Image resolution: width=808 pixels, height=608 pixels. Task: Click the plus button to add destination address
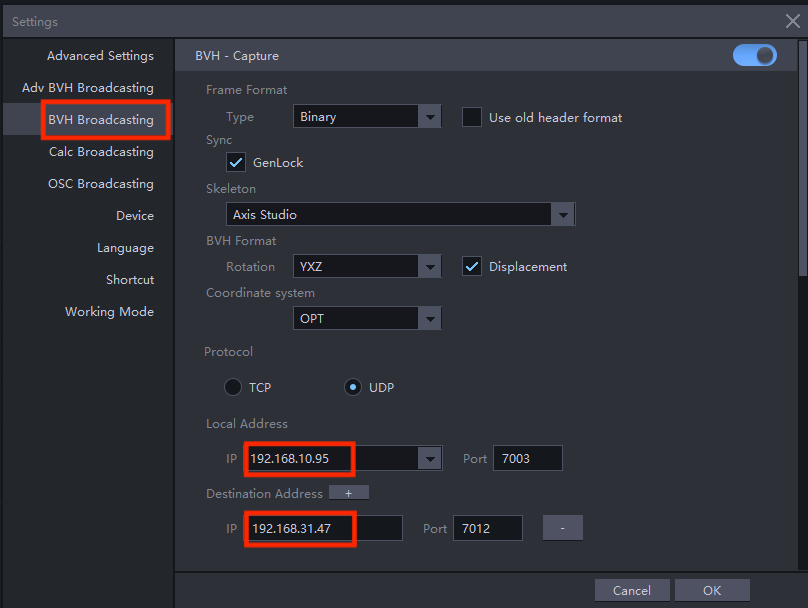coord(349,493)
